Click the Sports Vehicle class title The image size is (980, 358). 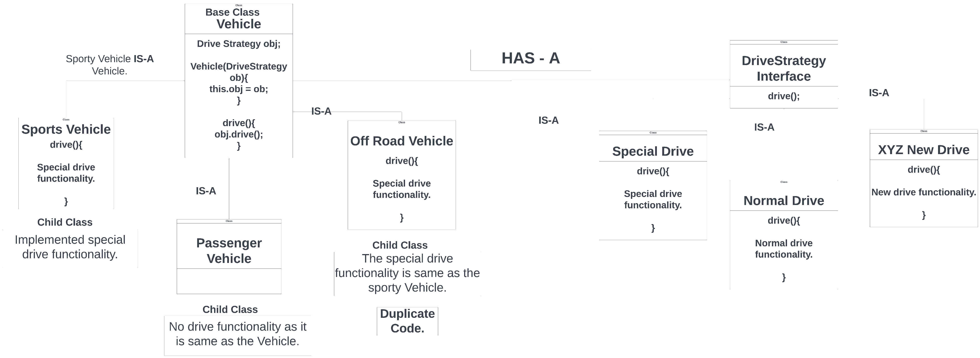tap(66, 129)
